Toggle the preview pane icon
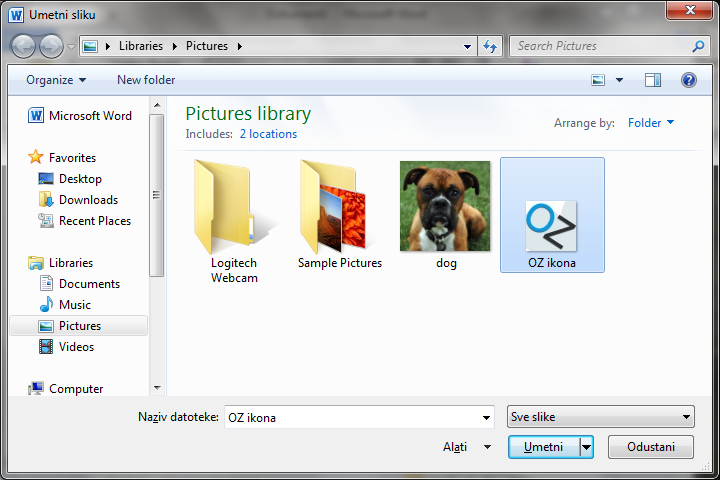Viewport: 720px width, 480px height. (653, 80)
